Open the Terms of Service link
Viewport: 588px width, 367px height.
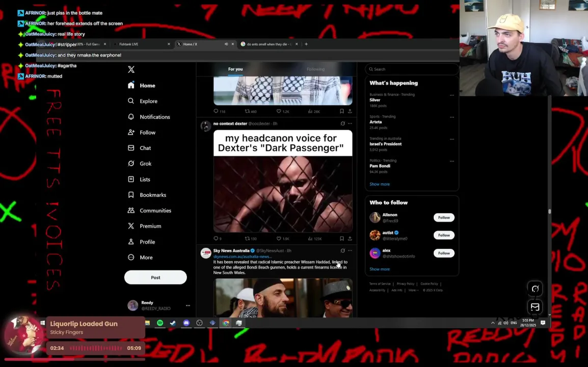pos(380,284)
